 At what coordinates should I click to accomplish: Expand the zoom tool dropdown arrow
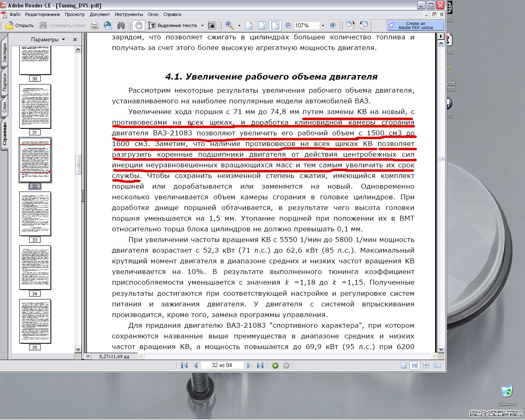[239, 25]
